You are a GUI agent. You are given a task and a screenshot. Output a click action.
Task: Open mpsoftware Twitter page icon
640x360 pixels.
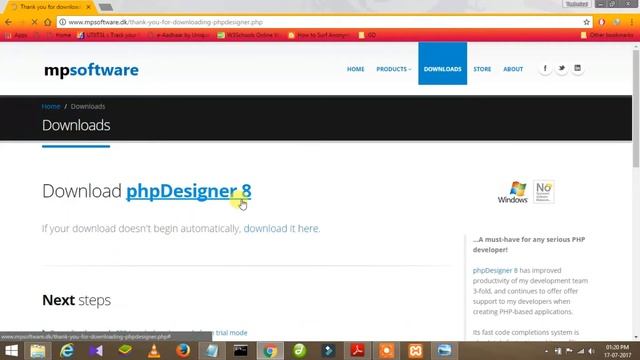(562, 69)
